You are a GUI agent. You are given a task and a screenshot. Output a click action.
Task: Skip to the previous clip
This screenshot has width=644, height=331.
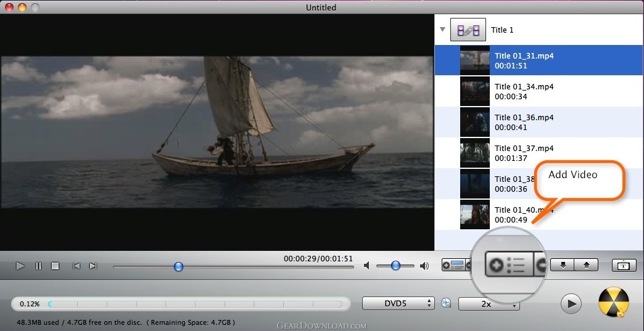click(x=76, y=266)
